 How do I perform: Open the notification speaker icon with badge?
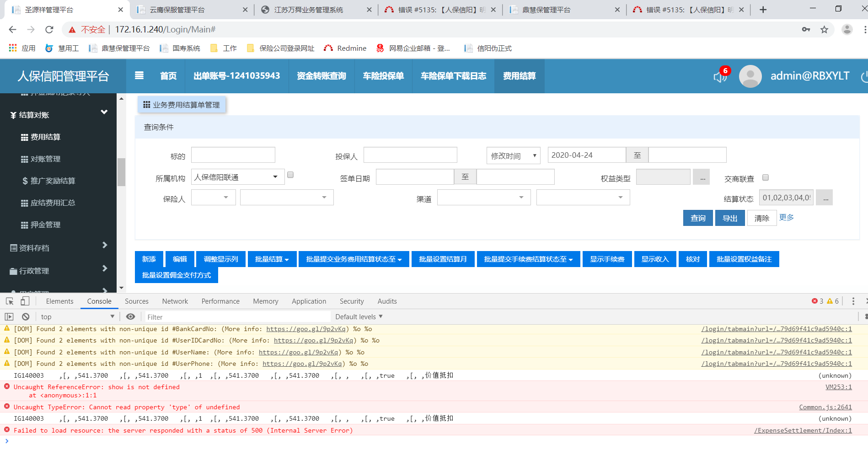[720, 76]
